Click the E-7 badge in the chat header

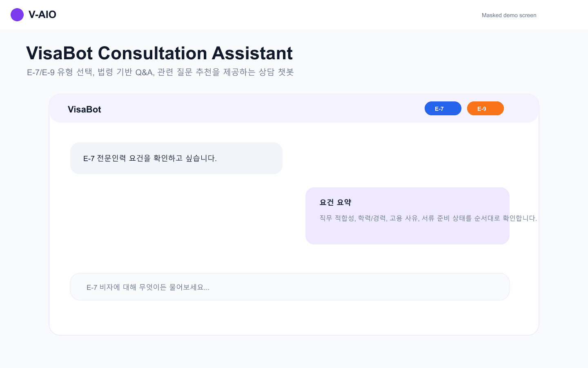[x=443, y=108]
